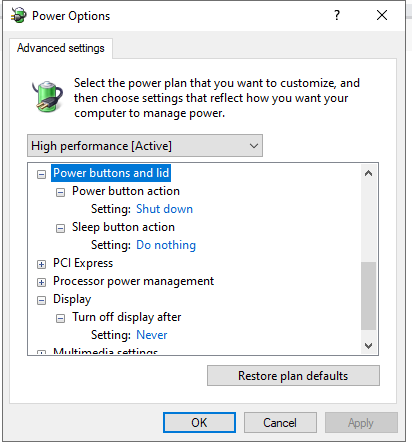This screenshot has width=412, height=446.
Task: Click the question mark help button
Action: pos(337,15)
